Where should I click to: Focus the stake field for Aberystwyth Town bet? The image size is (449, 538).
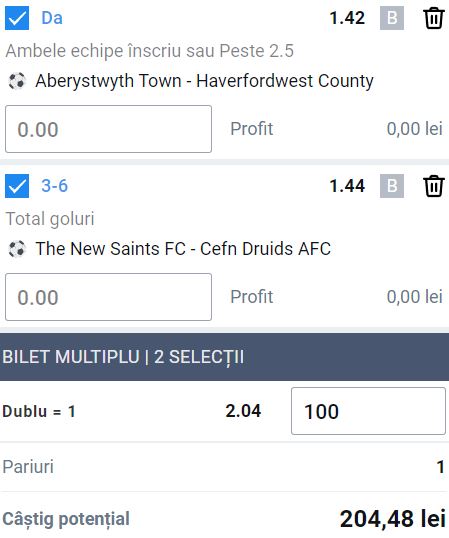108,129
